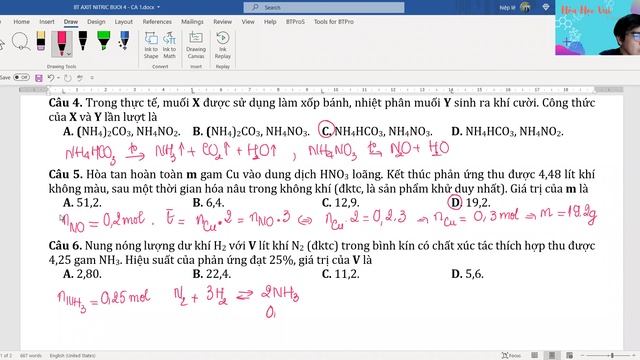640x360 pixels.
Task: Click the page number indicator in status bar
Action: [x=7, y=356]
